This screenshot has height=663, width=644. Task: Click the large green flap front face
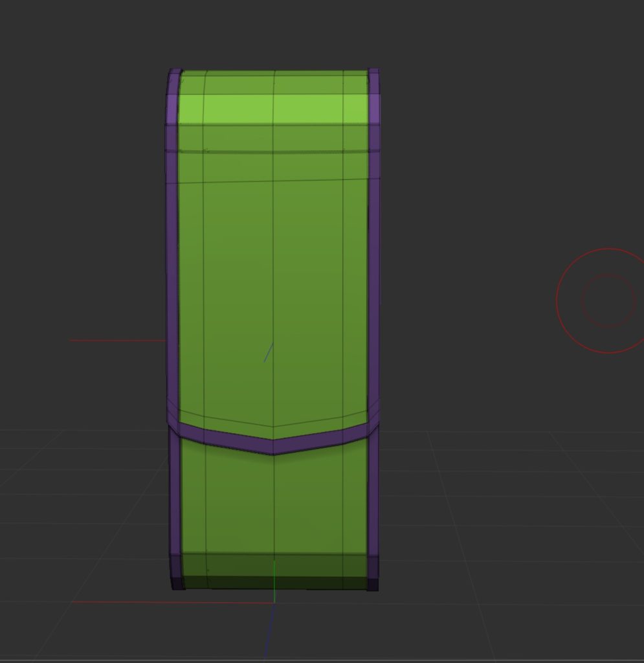(x=273, y=291)
